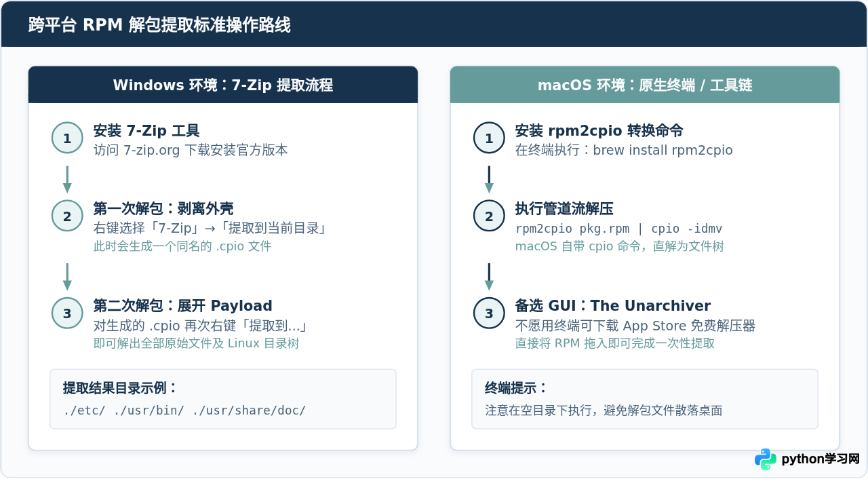Screen dimensions: 868x479
Task: Click the note "macOS 自带 cpio 命令，直解为文件树"
Action: (x=619, y=246)
